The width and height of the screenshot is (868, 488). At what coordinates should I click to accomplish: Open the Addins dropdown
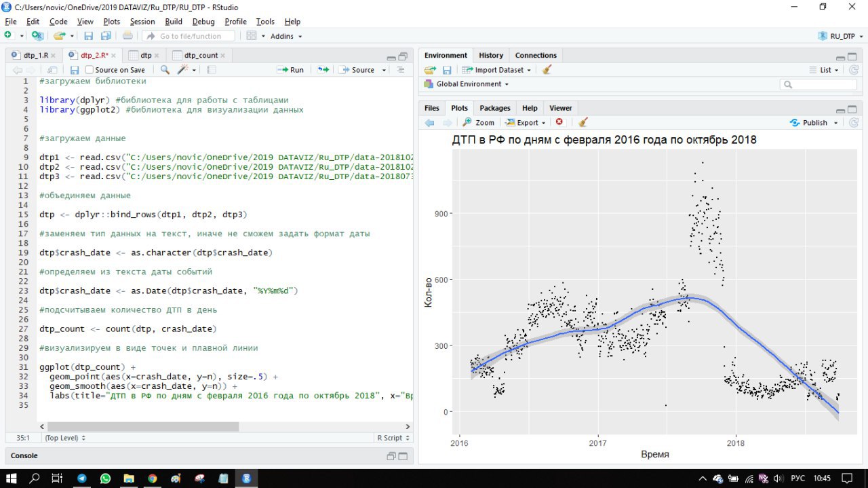(286, 36)
